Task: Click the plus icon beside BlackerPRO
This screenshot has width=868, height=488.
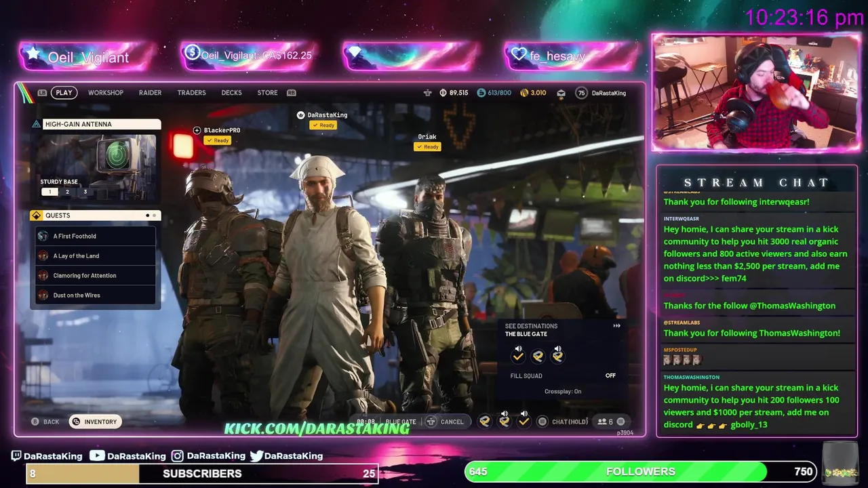Action: point(197,130)
